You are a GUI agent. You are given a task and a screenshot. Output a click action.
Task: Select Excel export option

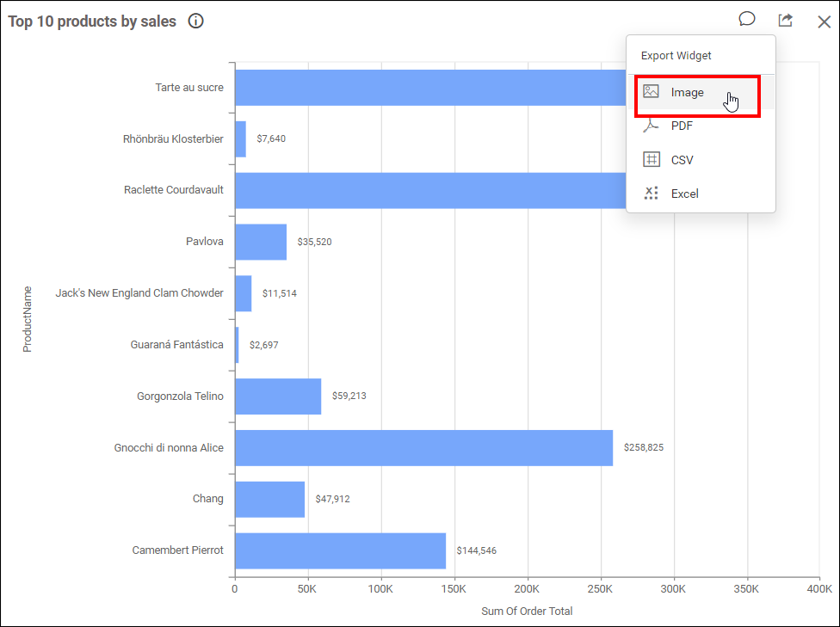(684, 194)
